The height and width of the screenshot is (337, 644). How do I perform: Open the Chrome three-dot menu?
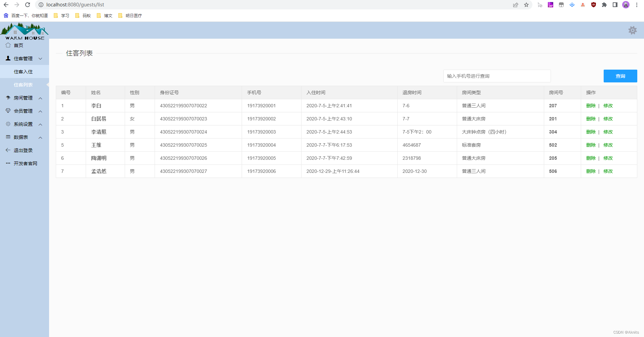click(x=637, y=5)
